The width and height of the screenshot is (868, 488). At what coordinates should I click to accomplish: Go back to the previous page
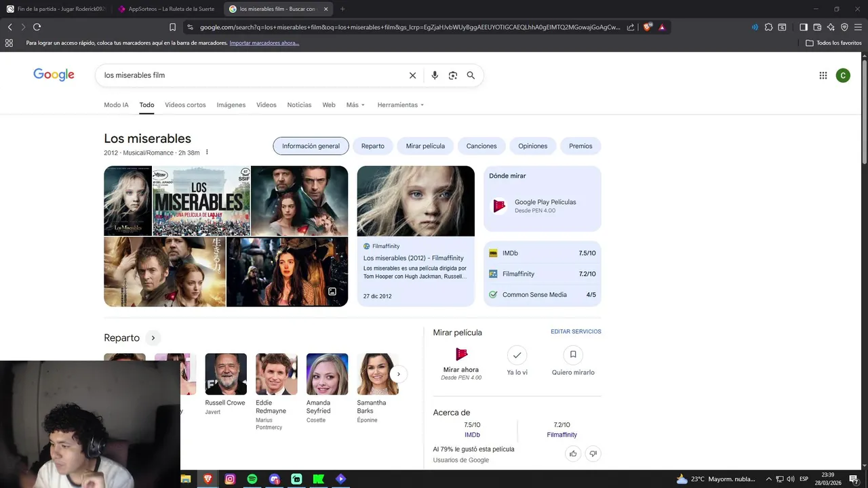(9, 27)
